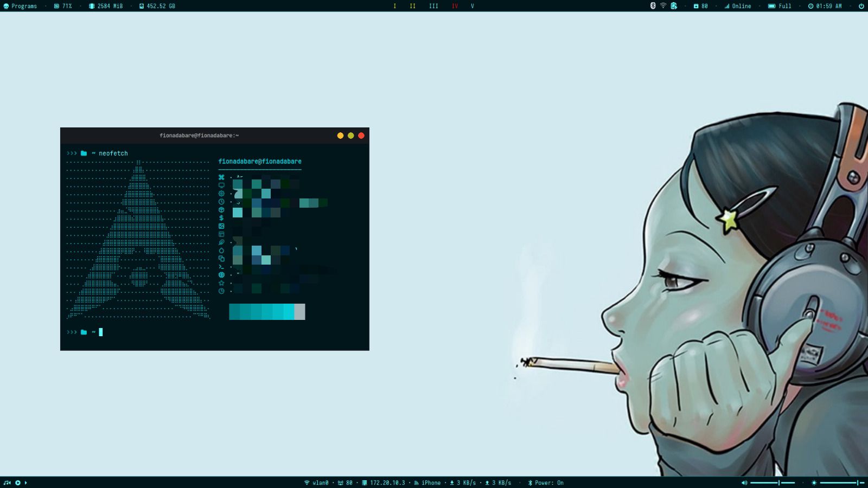The image size is (868, 488).
Task: Click the pie chart icon in neofetch
Action: 221,291
